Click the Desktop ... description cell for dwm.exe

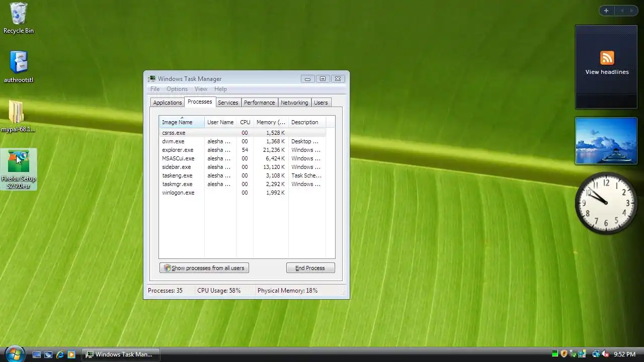point(305,141)
